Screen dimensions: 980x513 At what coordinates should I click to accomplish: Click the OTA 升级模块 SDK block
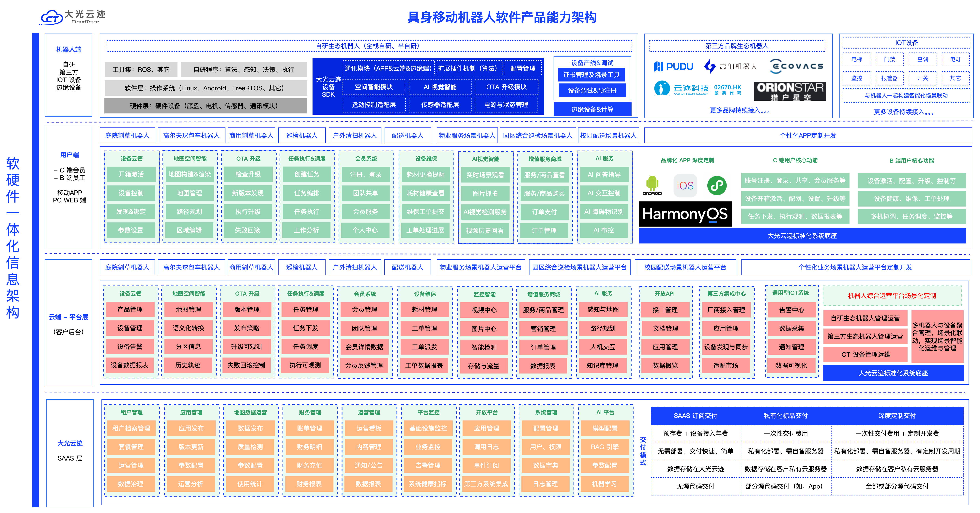tap(506, 87)
